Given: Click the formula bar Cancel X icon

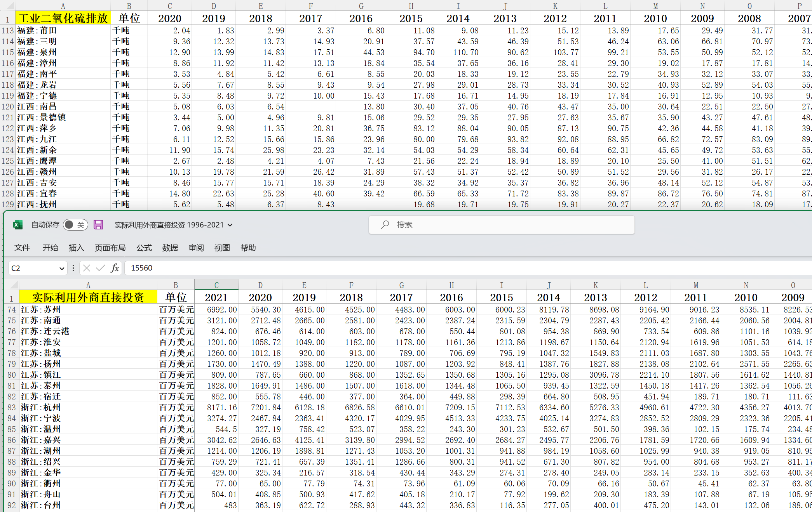Looking at the screenshot, I should (87, 268).
